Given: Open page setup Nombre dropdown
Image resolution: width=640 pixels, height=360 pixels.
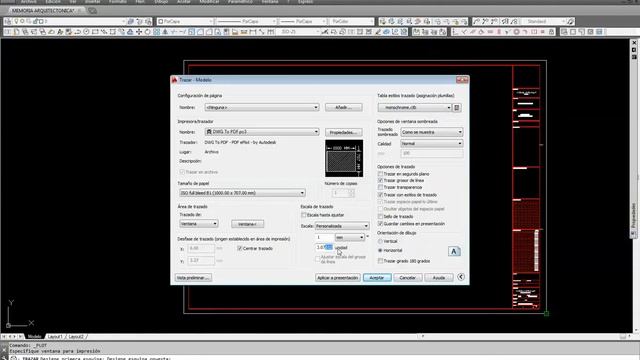Looking at the screenshot, I should 262,107.
